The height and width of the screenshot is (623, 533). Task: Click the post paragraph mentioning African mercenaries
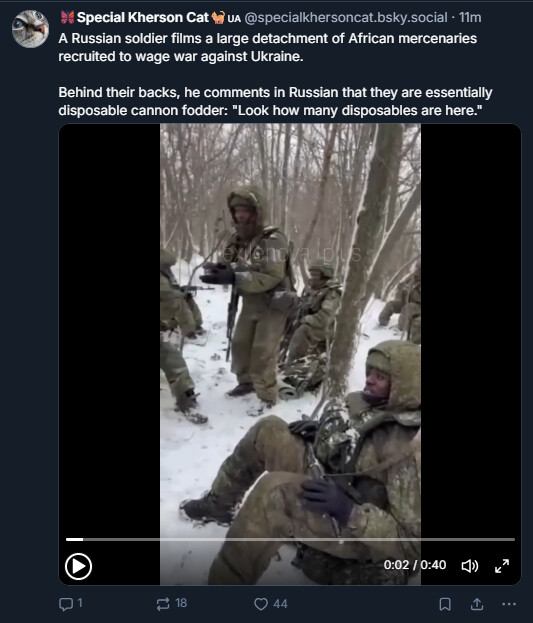click(x=267, y=47)
